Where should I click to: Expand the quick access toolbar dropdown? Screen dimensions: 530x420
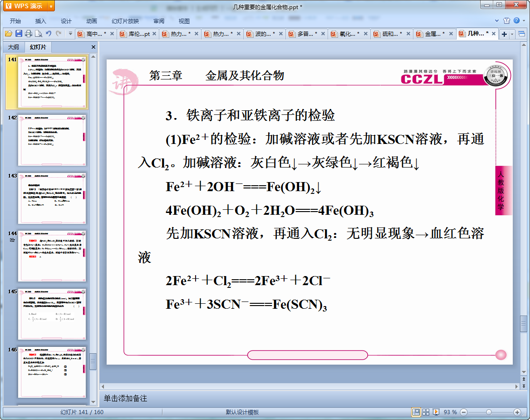coord(70,34)
